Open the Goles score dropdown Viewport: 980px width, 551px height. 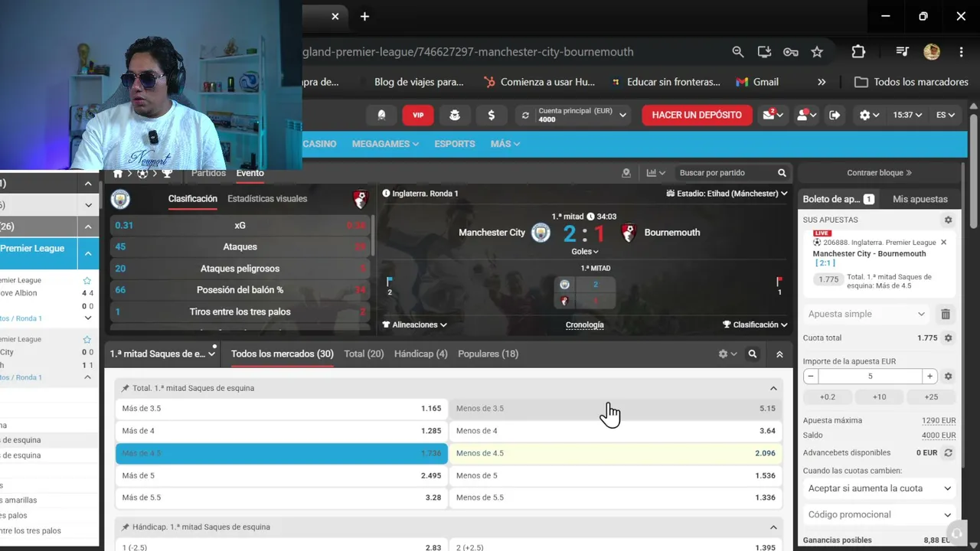click(585, 251)
